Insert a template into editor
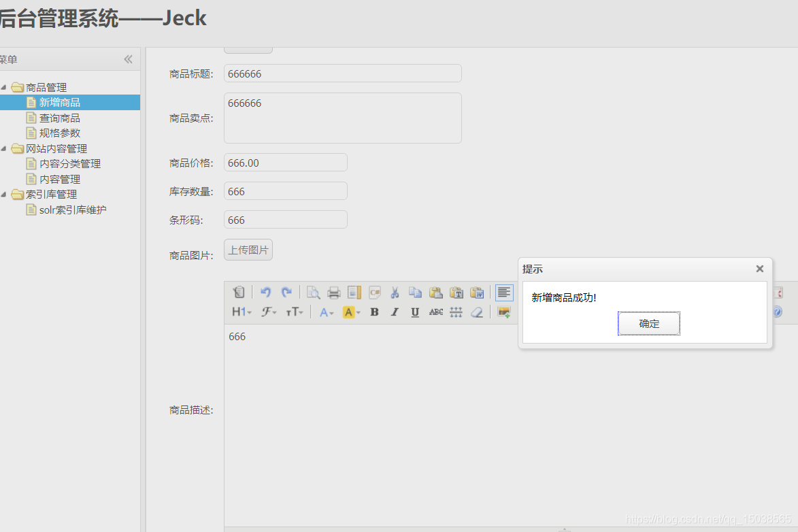The width and height of the screenshot is (798, 532). [x=354, y=293]
